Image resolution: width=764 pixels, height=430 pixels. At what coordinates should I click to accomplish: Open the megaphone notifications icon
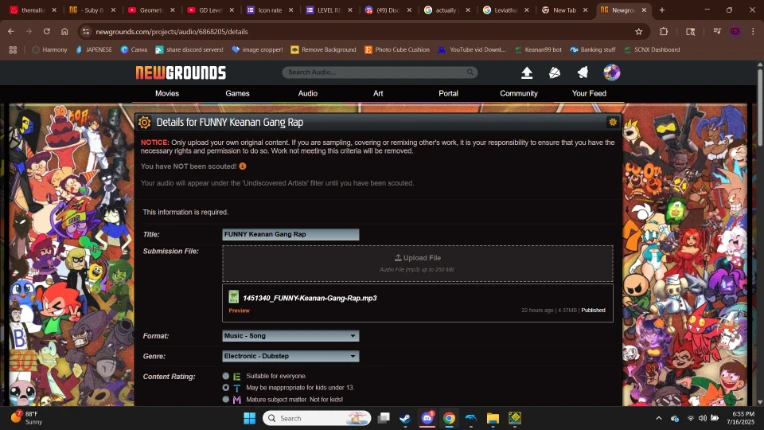[x=583, y=73]
